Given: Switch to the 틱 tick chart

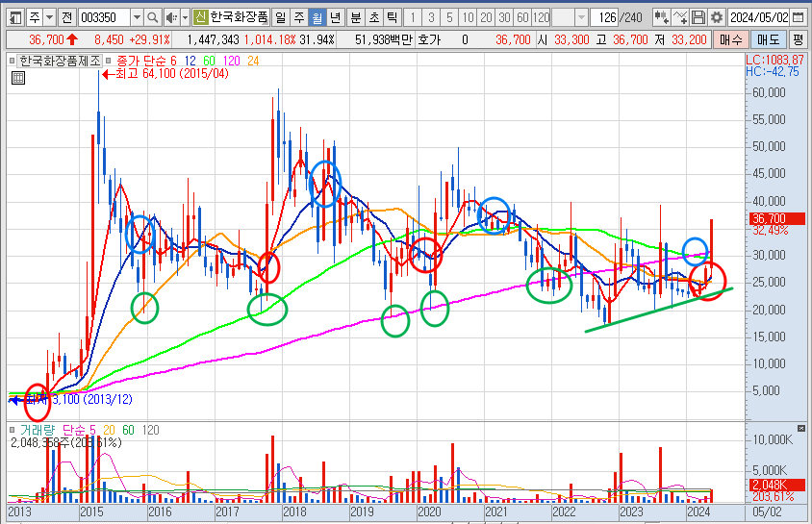Looking at the screenshot, I should tap(392, 18).
